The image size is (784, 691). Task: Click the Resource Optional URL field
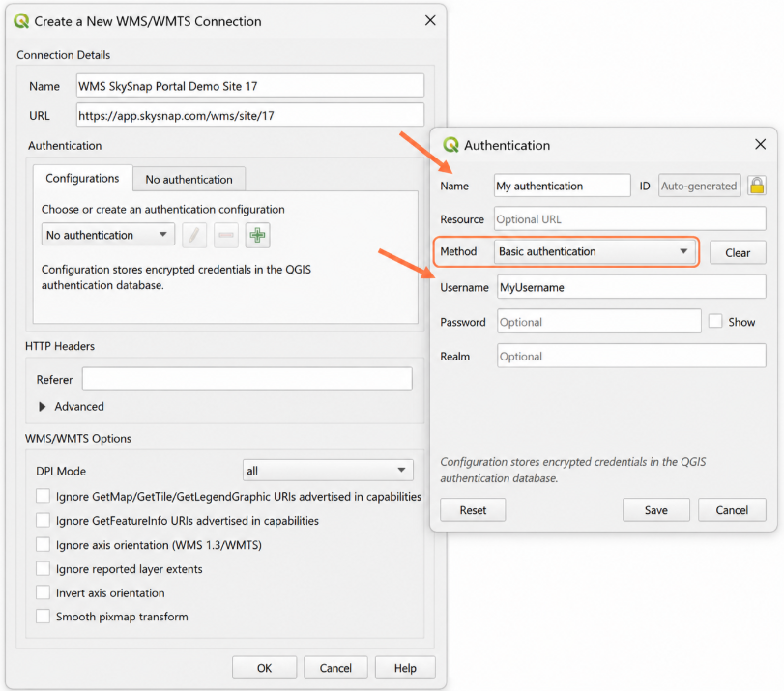630,219
